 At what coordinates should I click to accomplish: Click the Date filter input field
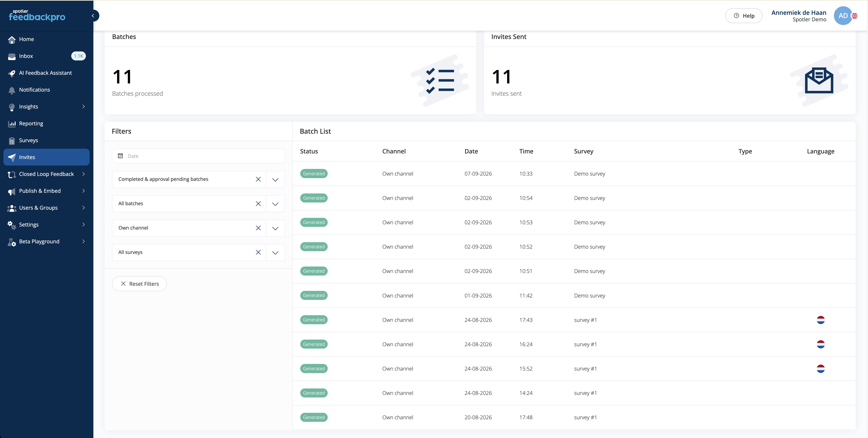tap(199, 156)
